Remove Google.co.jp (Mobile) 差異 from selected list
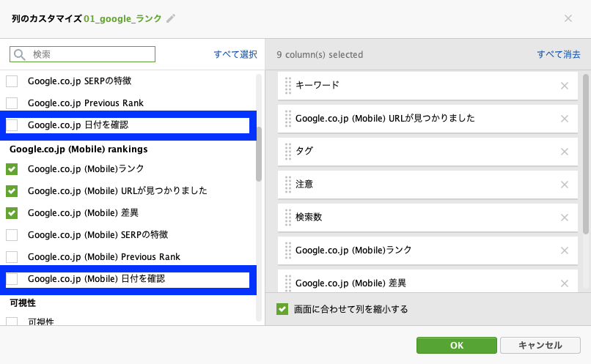The width and height of the screenshot is (591, 364). click(x=565, y=283)
